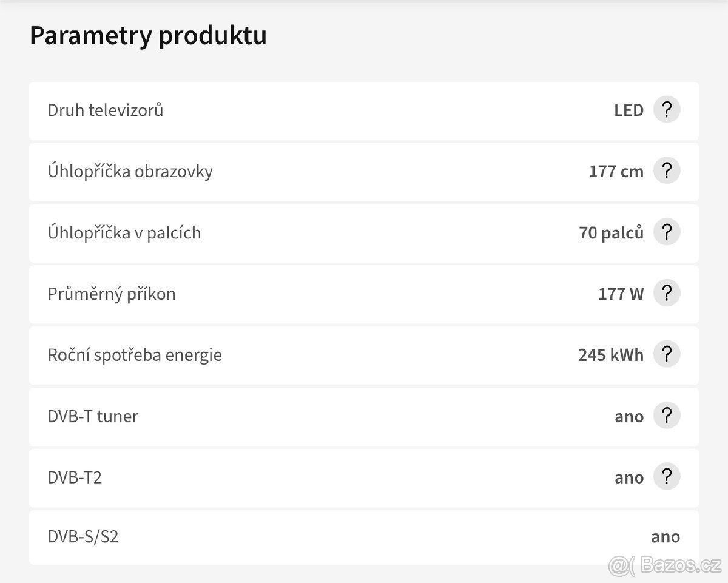Open help for Úhlopříčka obrazovky
Image resolution: width=728 pixels, height=583 pixels.
pos(666,171)
